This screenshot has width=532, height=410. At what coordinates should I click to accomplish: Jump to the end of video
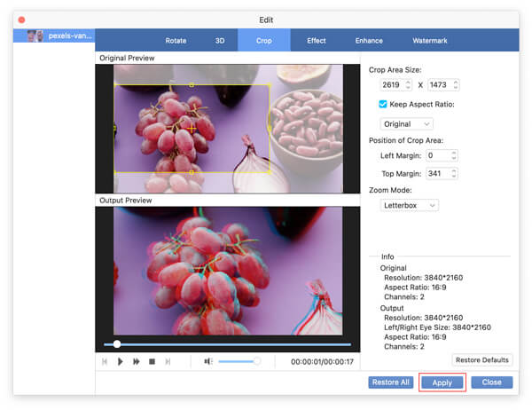coord(168,361)
